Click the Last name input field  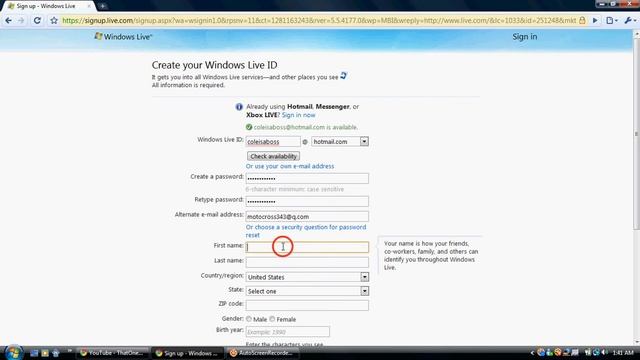[x=307, y=262]
